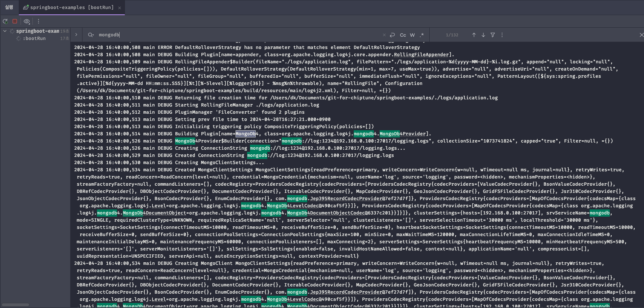The image size is (644, 308).
Task: Clear the mongodb search text
Action: [384, 35]
